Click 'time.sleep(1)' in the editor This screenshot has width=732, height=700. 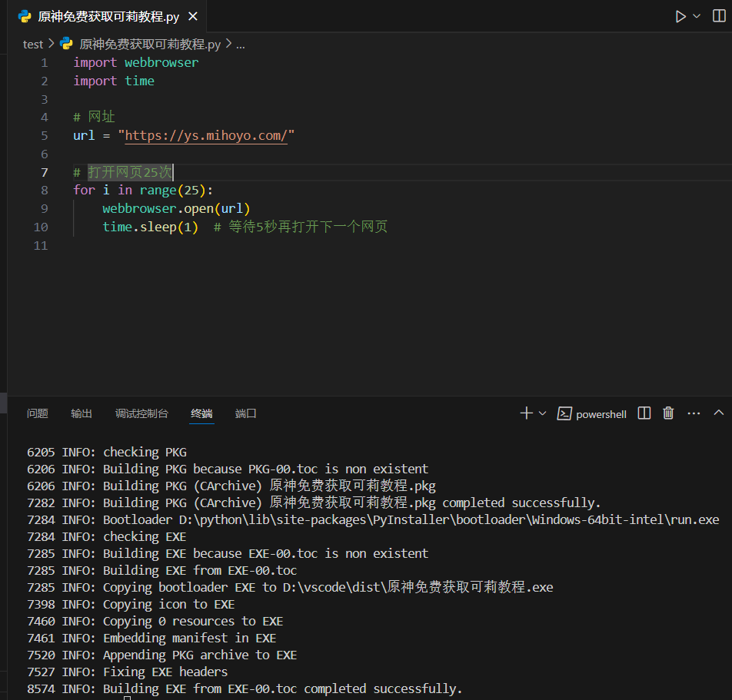tap(151, 227)
